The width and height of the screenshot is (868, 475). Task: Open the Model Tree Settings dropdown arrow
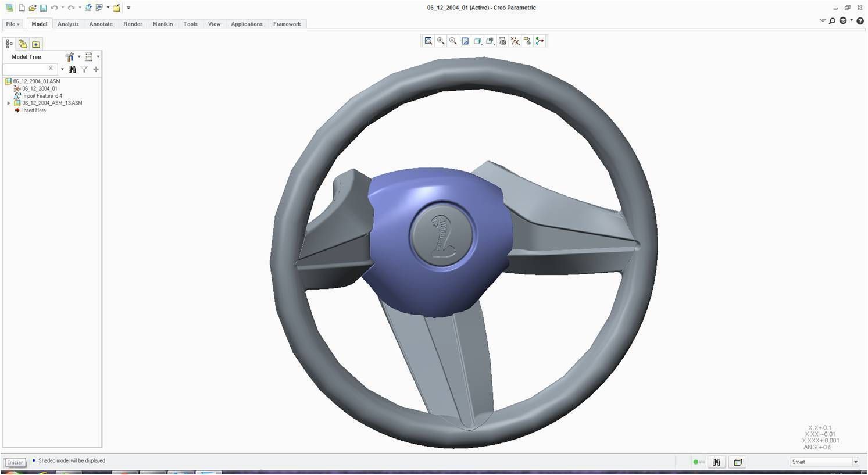[79, 56]
